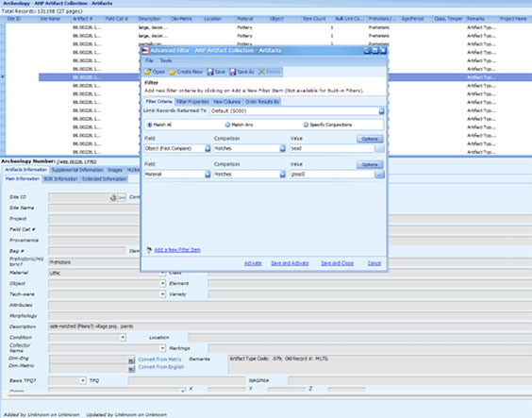Click the Save As toolbar button
Image resolution: width=532 pixels, height=418 pixels.
[x=241, y=72]
